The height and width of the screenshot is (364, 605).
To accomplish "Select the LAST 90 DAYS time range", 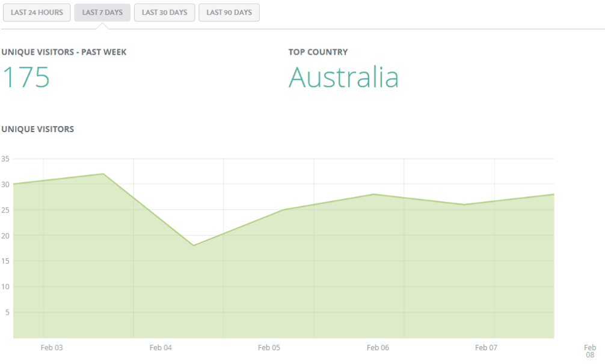I will click(229, 12).
